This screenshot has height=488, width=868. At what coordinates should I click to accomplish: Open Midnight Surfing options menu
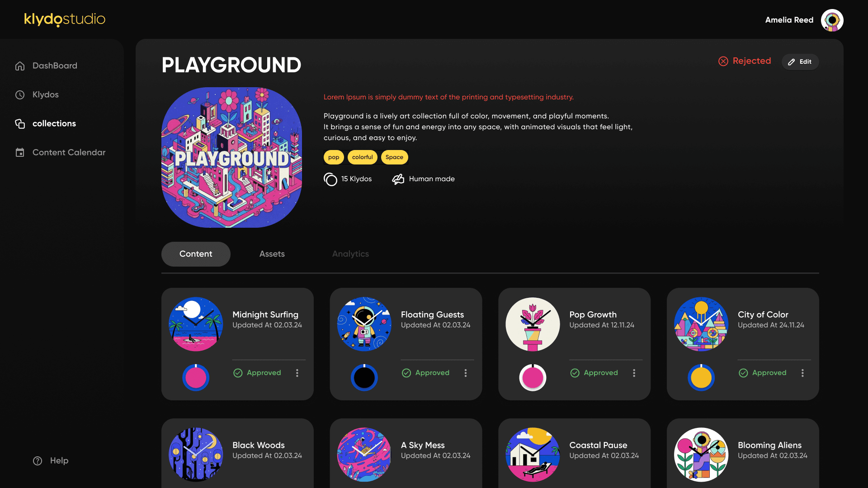297,373
